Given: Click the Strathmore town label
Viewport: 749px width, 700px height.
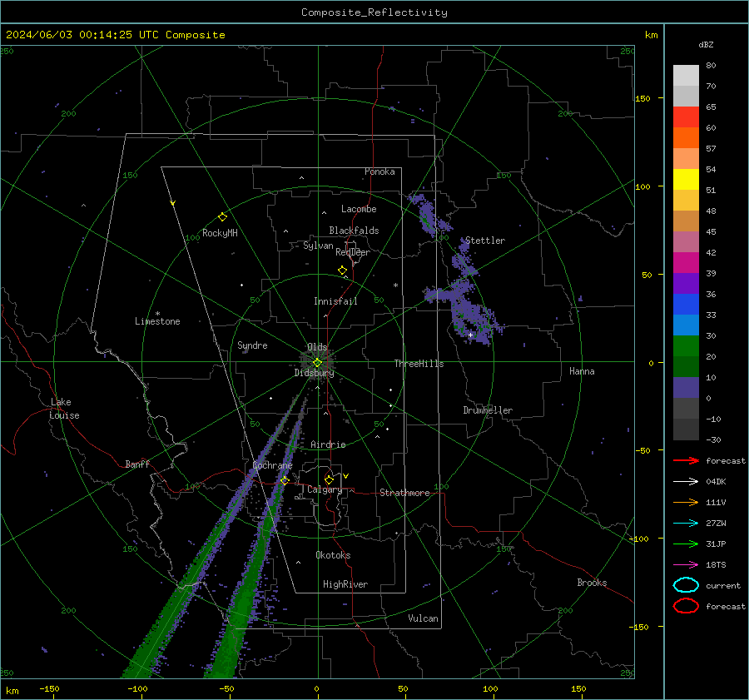Looking at the screenshot, I should click(404, 493).
